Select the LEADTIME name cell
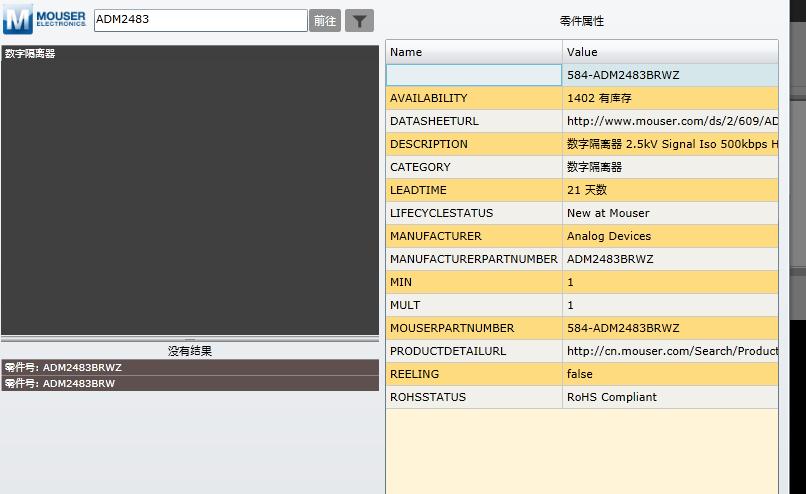This screenshot has width=806, height=494. [x=474, y=190]
